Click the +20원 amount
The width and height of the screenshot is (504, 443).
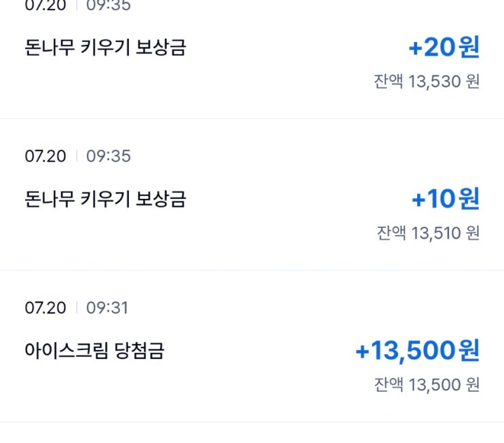(x=444, y=48)
